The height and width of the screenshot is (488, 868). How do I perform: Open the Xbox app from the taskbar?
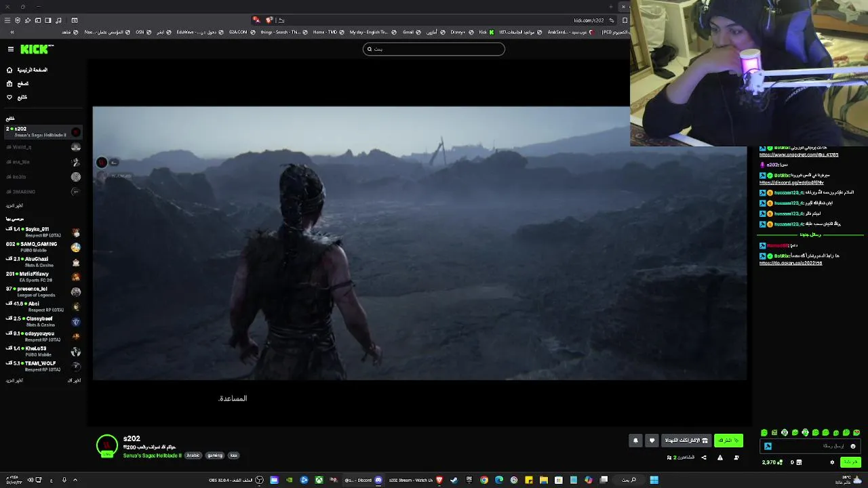click(x=319, y=480)
